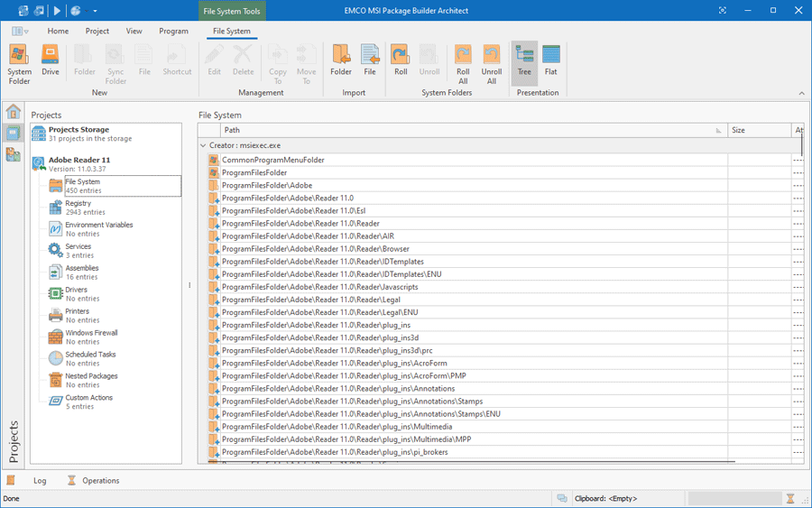Open the quick access customize dropdown
Image resolution: width=812 pixels, height=508 pixels.
point(95,11)
